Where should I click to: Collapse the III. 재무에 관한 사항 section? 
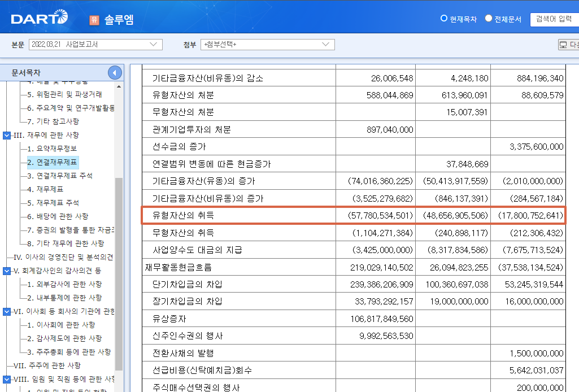click(6, 135)
